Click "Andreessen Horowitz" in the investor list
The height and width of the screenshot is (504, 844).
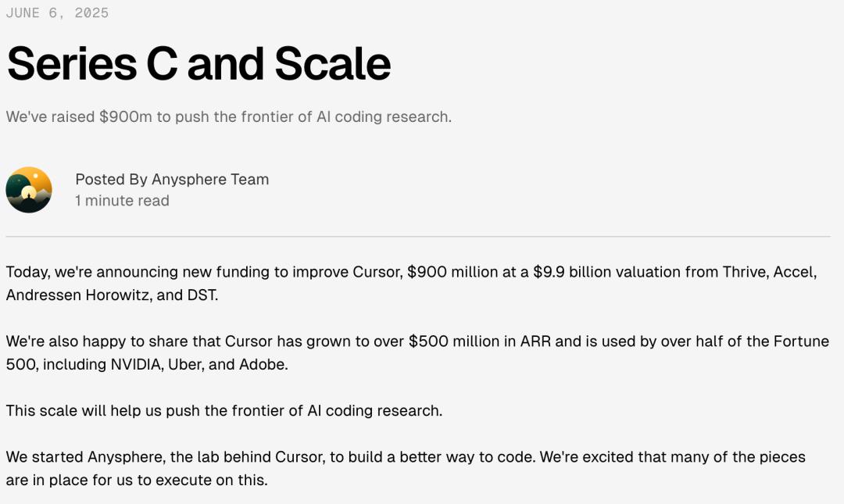click(x=78, y=295)
